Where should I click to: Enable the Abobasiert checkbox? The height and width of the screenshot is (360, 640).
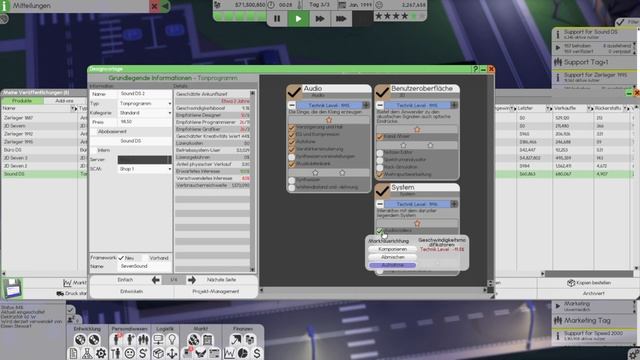tap(94, 132)
